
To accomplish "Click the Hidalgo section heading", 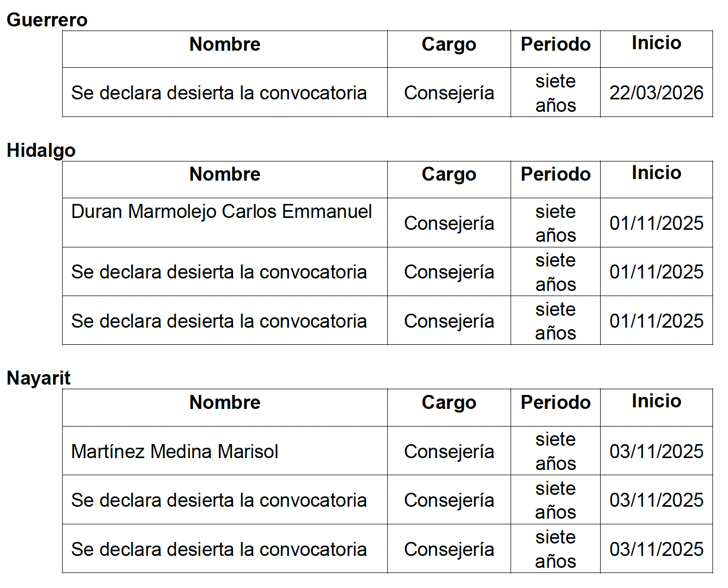I will pyautogui.click(x=41, y=150).
